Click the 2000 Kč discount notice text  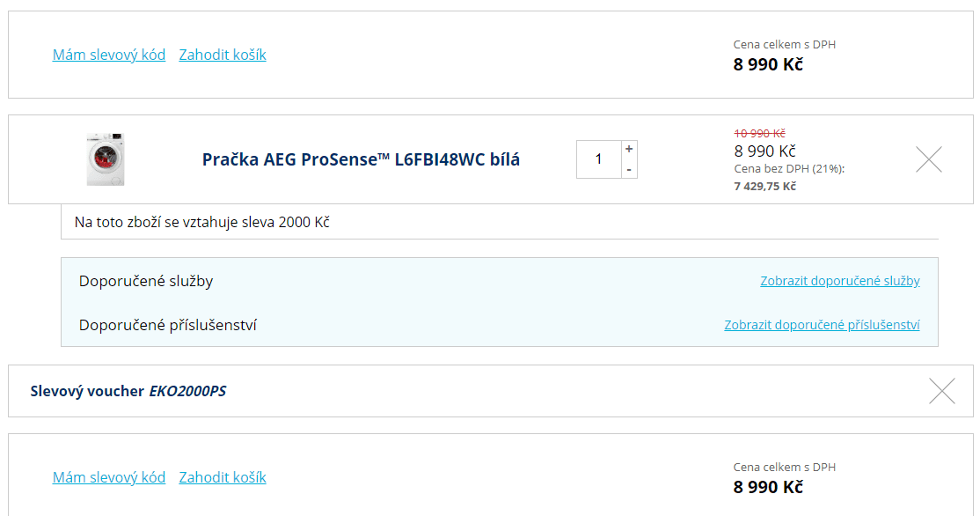(x=201, y=222)
